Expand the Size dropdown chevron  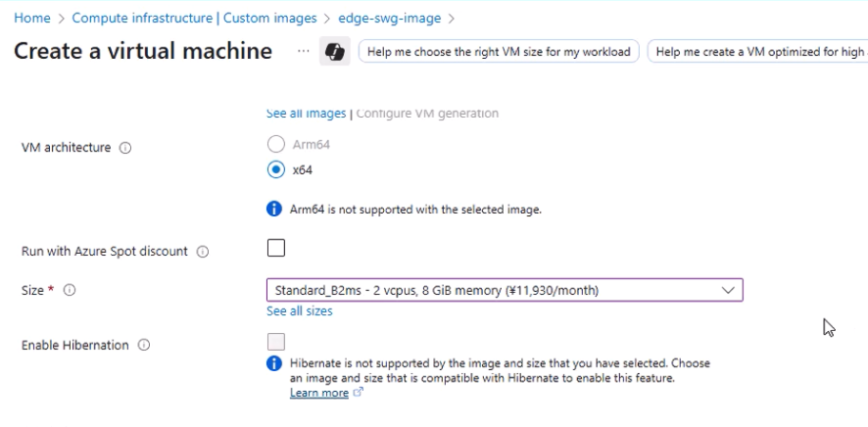(x=728, y=291)
